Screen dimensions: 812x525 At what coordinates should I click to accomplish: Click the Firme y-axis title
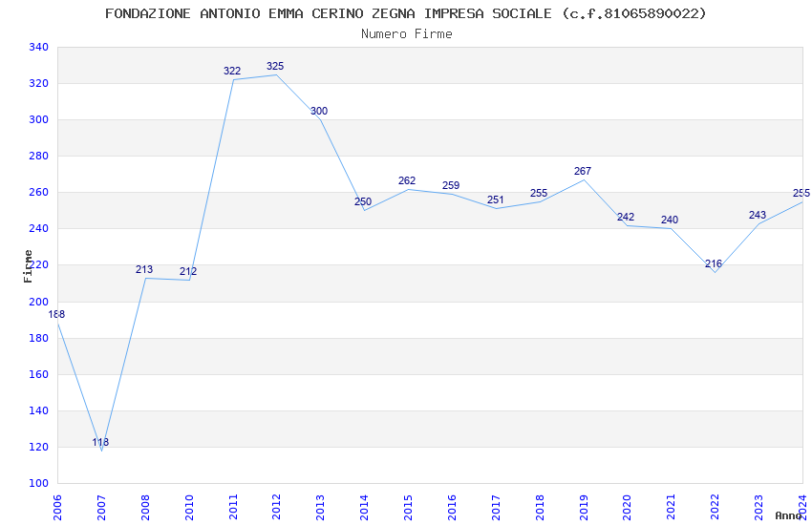tap(28, 266)
